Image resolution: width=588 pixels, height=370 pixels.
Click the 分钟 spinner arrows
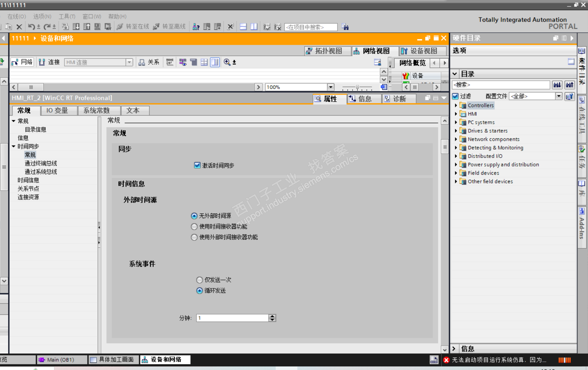click(272, 318)
